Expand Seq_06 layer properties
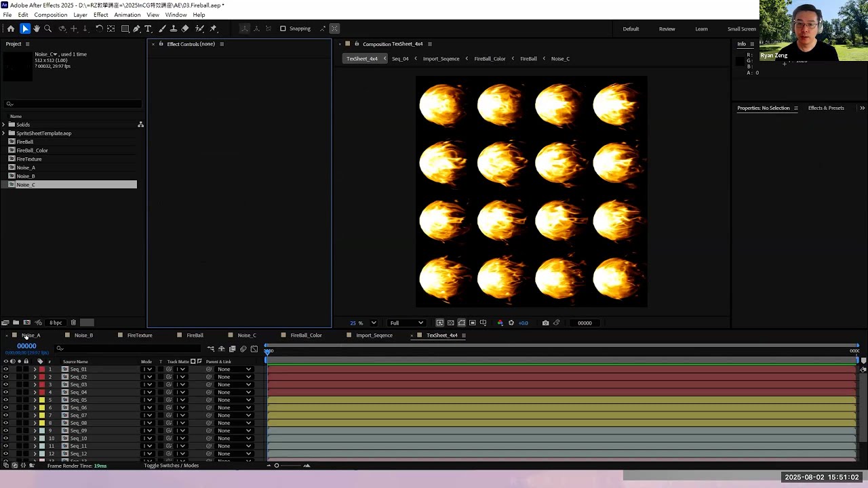This screenshot has width=868, height=488. [35, 407]
